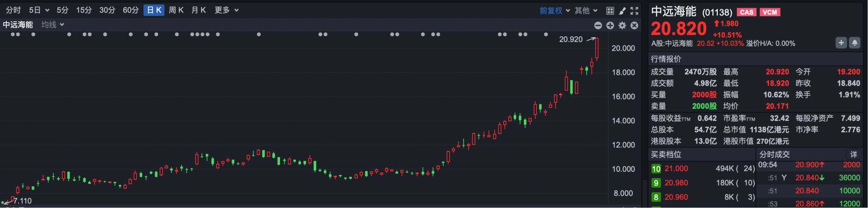The height and width of the screenshot is (208, 868).
Task: Open the 更多 period dropdown
Action: 226,10
